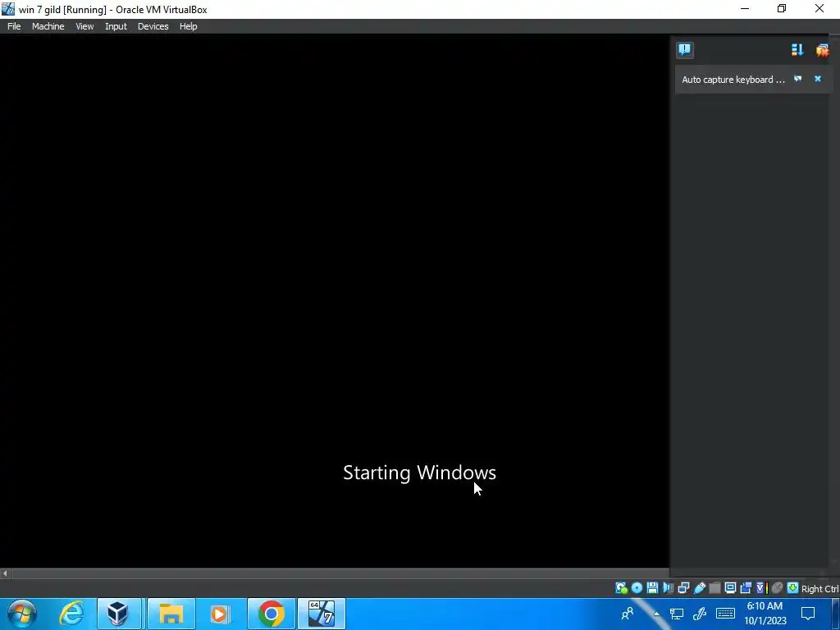Image resolution: width=840 pixels, height=630 pixels.
Task: Click the USB devices status icon
Action: 699,588
